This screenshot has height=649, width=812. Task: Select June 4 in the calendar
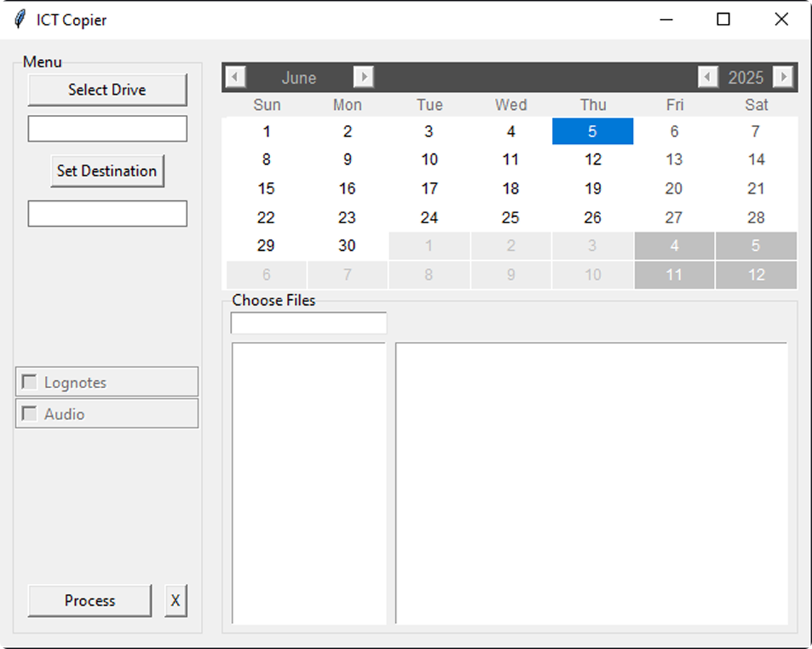click(x=511, y=131)
